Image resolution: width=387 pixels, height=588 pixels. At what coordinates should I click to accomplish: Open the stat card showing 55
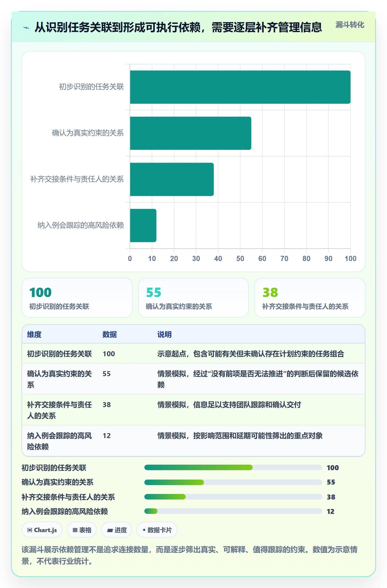[193, 298]
